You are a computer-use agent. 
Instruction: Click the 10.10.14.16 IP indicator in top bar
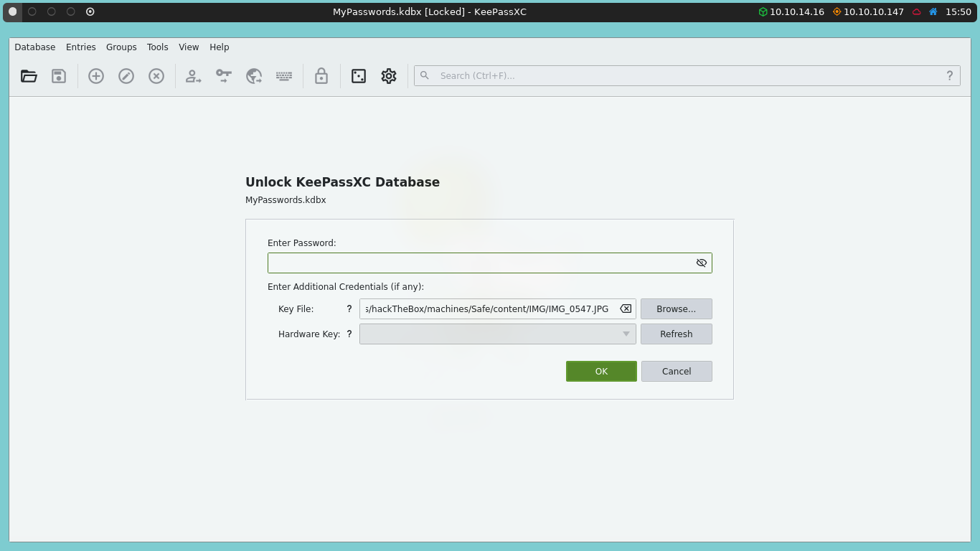point(791,12)
